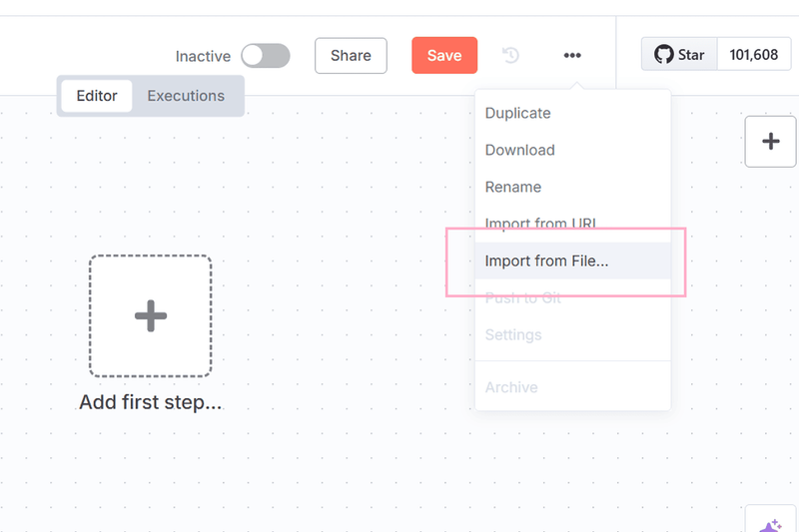The image size is (799, 532).
Task: Toggle the Inactive workflow switch
Action: [x=265, y=56]
